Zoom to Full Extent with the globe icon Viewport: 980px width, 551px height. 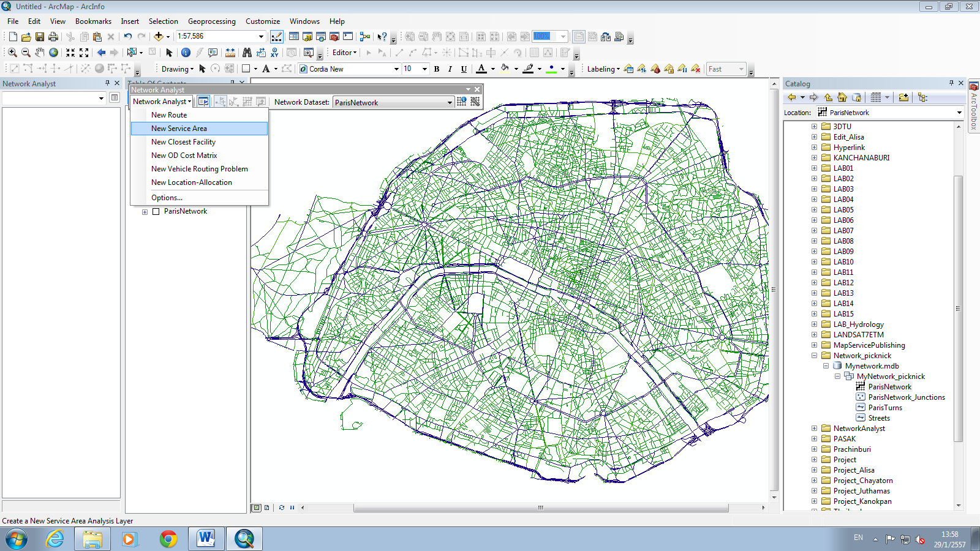[53, 53]
